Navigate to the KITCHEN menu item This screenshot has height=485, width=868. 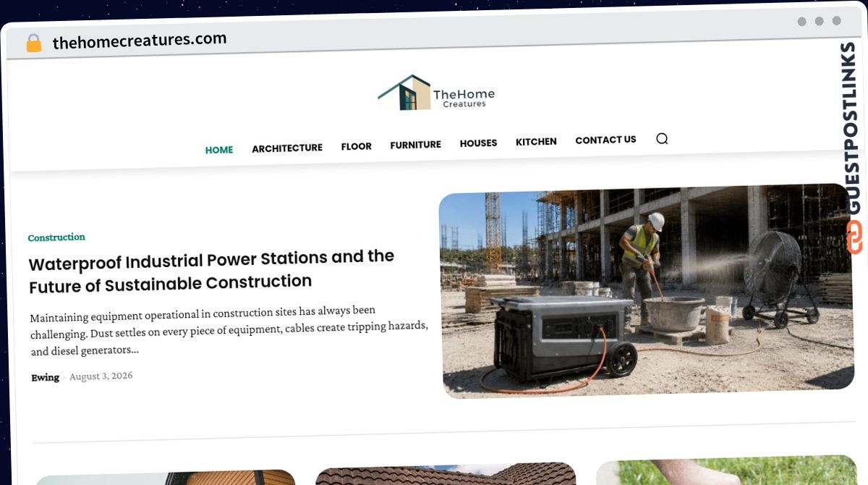tap(536, 142)
